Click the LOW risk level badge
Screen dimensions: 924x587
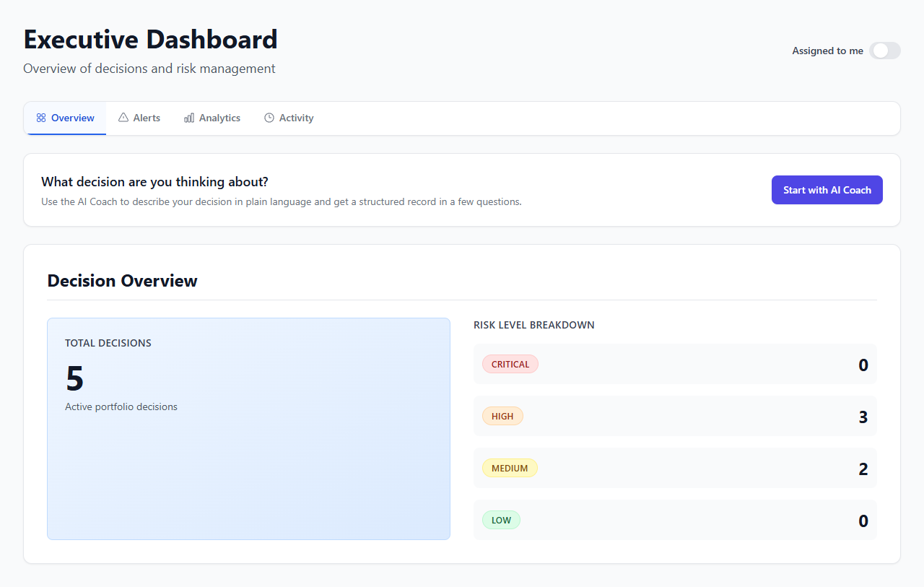coord(501,520)
